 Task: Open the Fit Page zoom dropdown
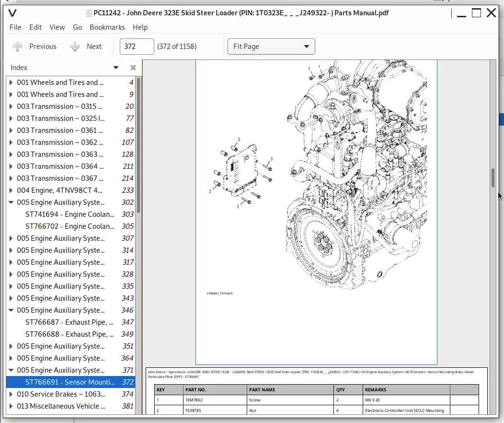[x=271, y=47]
